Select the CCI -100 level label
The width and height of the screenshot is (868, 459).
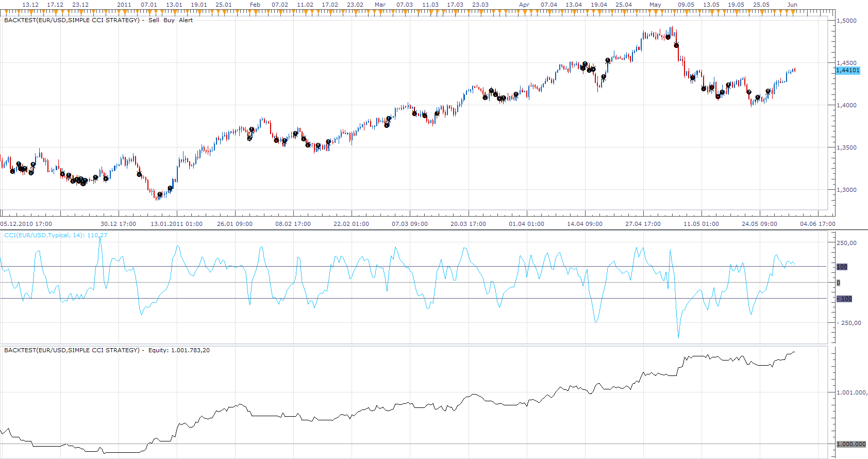(x=844, y=299)
